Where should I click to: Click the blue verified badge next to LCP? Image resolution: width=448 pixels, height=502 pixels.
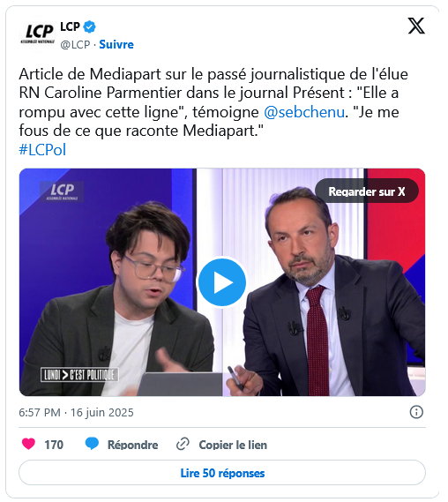(90, 26)
